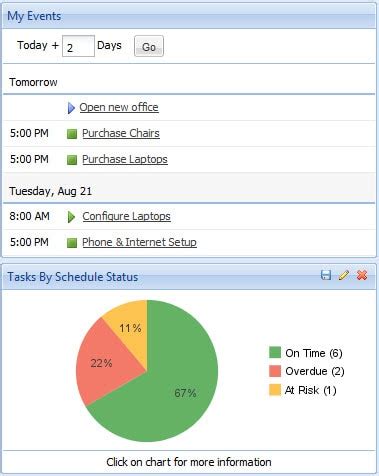The image size is (379, 476).
Task: Click the save icon in Tasks By Schedule Status
Action: [x=326, y=275]
